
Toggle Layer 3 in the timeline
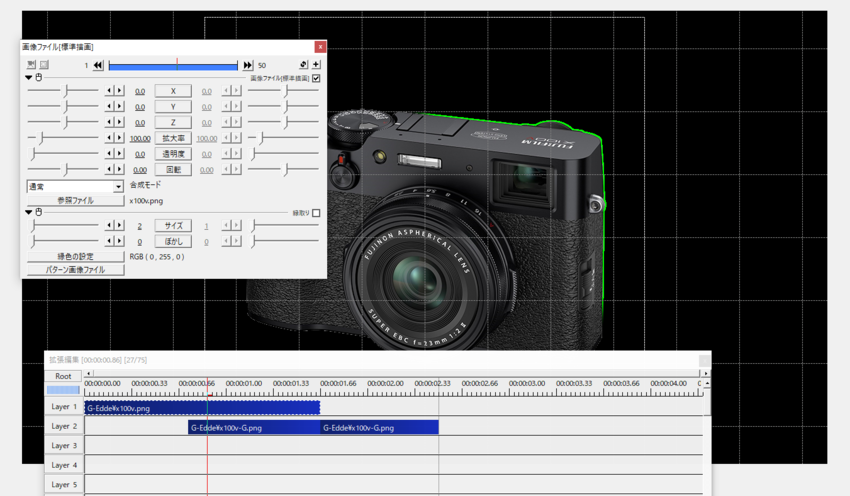coord(64,446)
